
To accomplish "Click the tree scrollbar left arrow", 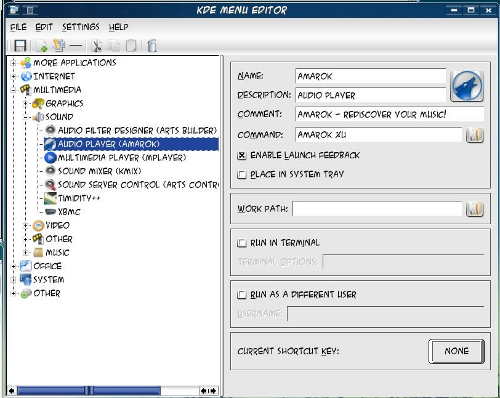I will tap(12, 390).
